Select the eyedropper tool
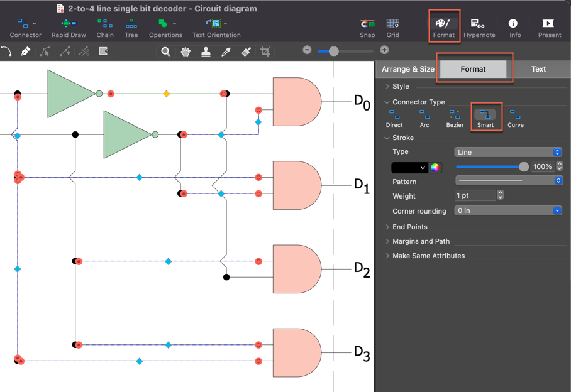Viewport: 571px width, 392px height. pos(226,52)
